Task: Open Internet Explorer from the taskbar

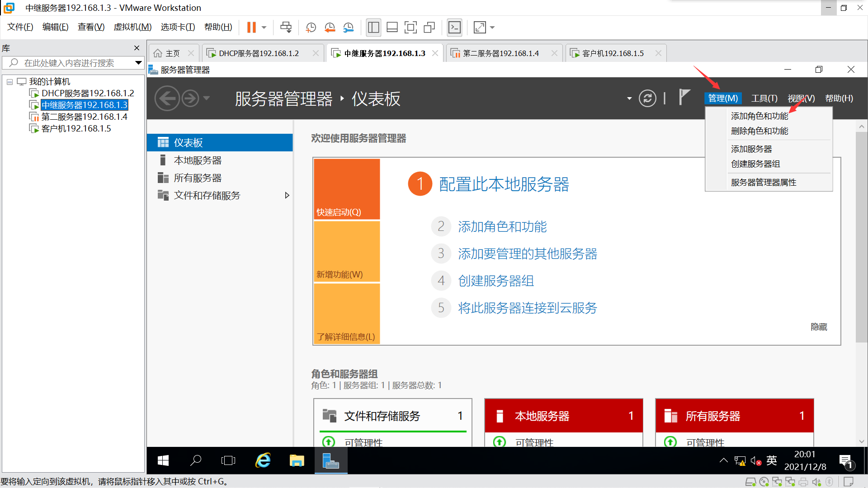Action: pyautogui.click(x=263, y=460)
